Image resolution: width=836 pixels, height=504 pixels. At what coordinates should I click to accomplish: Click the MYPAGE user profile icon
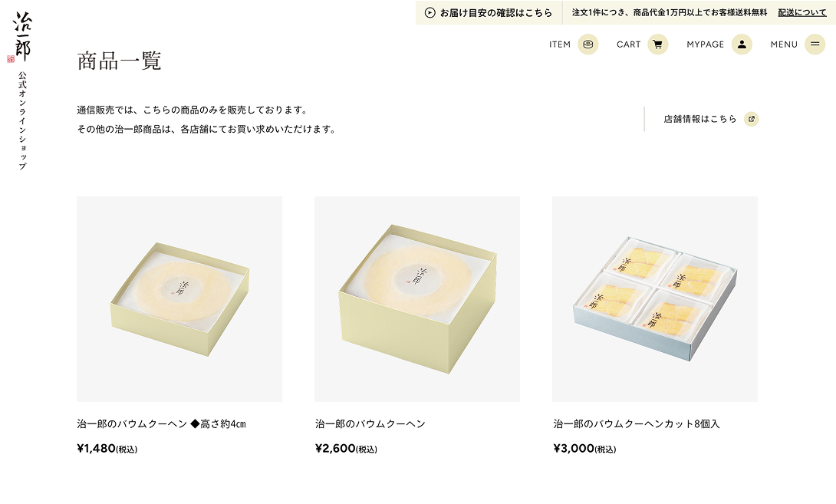[742, 44]
